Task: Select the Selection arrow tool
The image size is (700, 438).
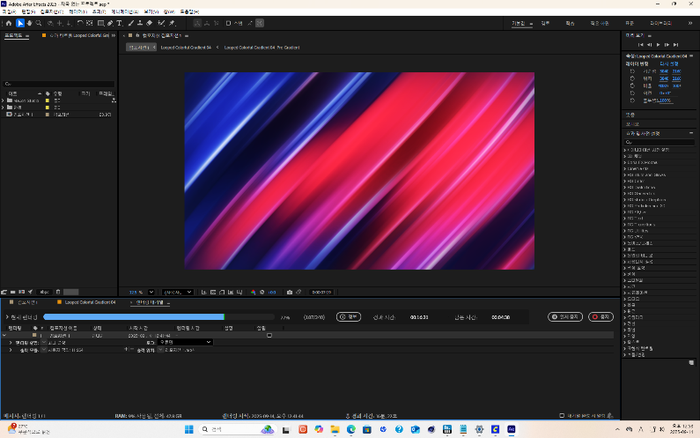Action: click(21, 22)
